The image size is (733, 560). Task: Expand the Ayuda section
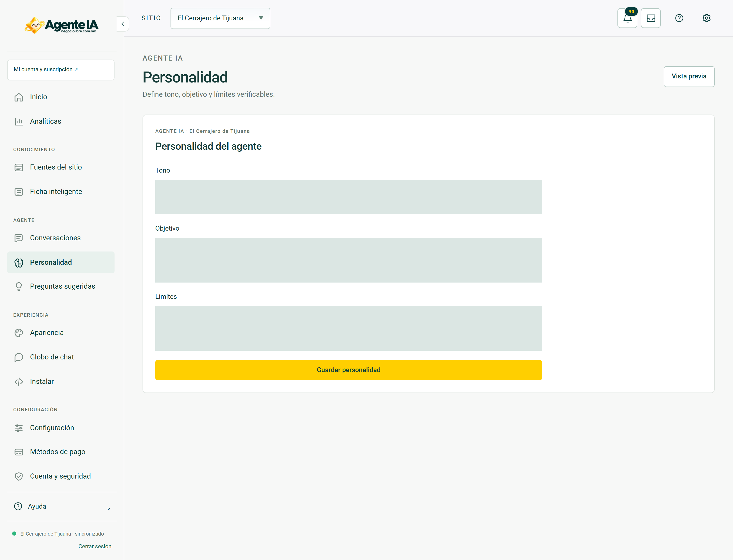(62, 506)
